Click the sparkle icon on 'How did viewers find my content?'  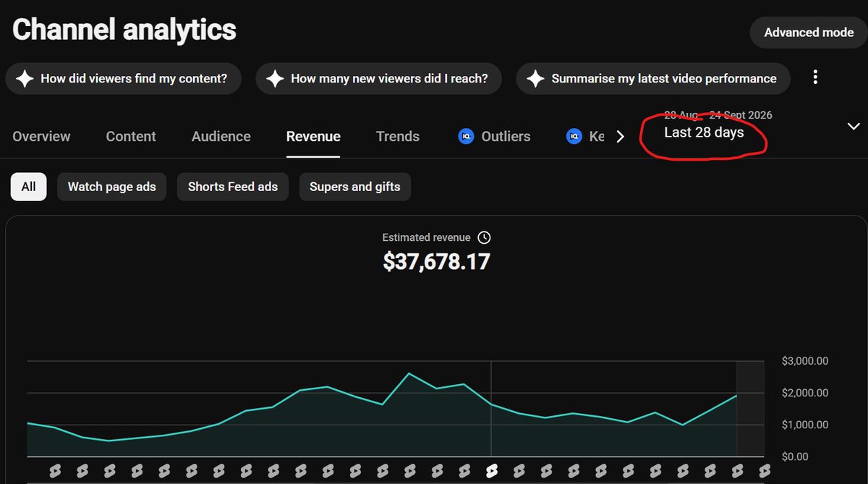tap(25, 79)
